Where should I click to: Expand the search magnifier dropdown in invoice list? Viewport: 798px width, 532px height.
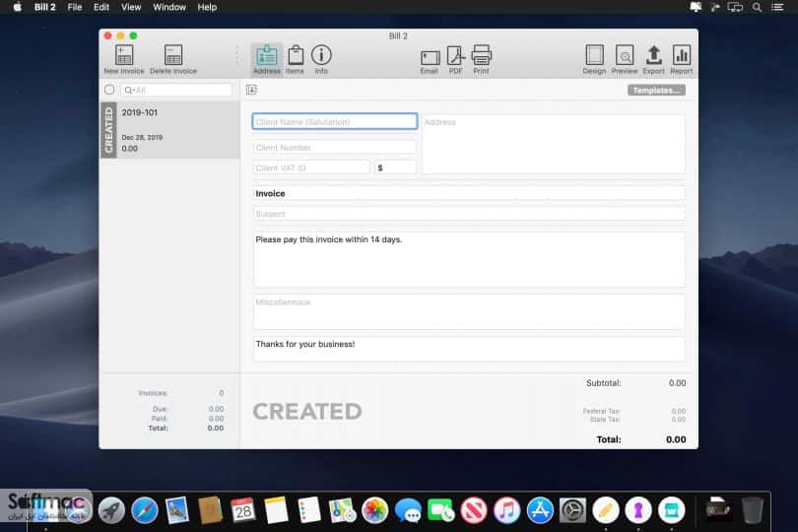coord(129,90)
